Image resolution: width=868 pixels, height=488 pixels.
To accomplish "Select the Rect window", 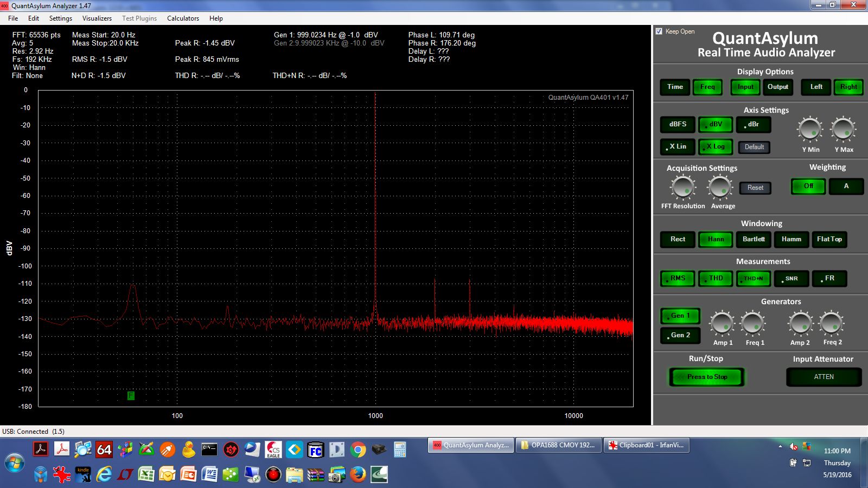I will 678,239.
